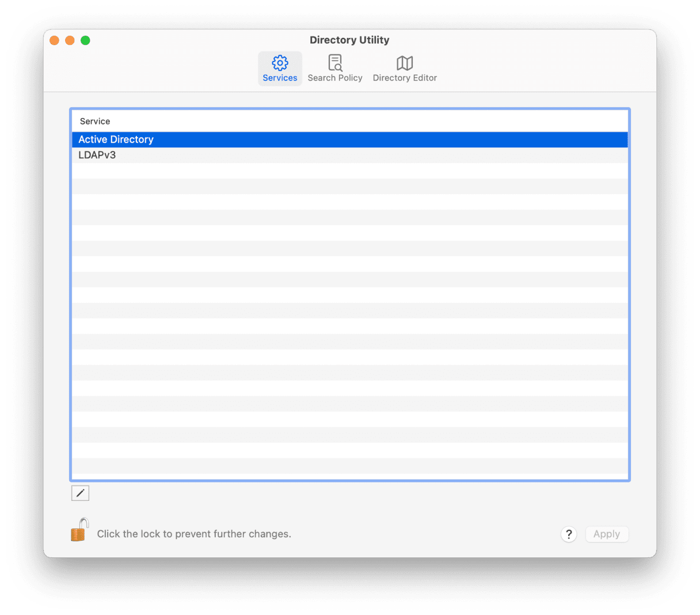
Task: Minimize the Directory Utility window
Action: [x=70, y=40]
